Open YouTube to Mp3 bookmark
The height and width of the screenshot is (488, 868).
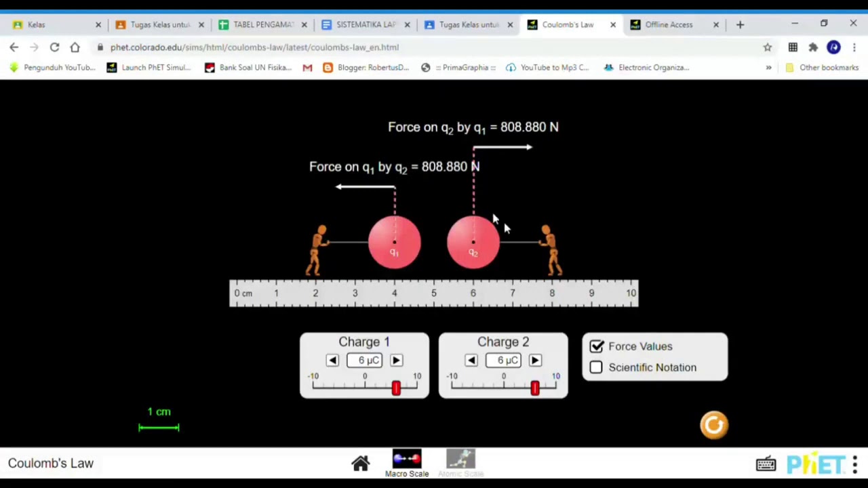[547, 68]
